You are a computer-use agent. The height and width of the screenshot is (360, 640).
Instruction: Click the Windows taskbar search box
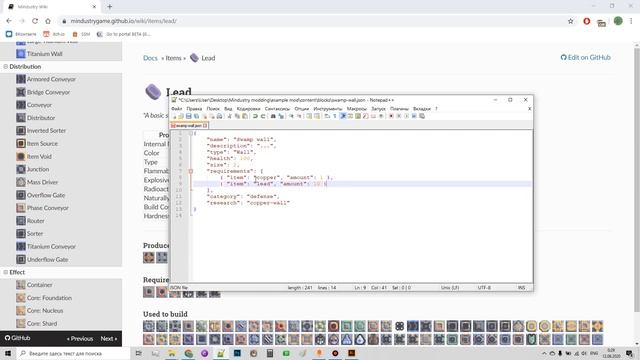73,353
